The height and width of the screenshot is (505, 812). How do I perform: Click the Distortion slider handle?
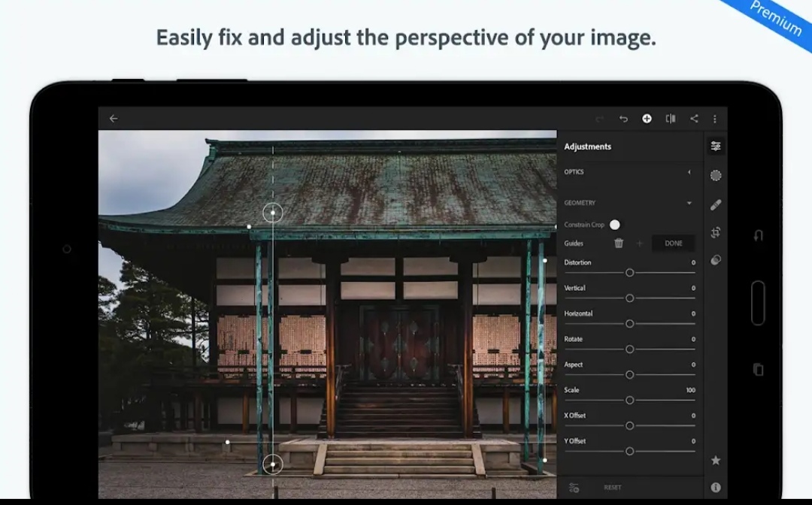point(630,273)
